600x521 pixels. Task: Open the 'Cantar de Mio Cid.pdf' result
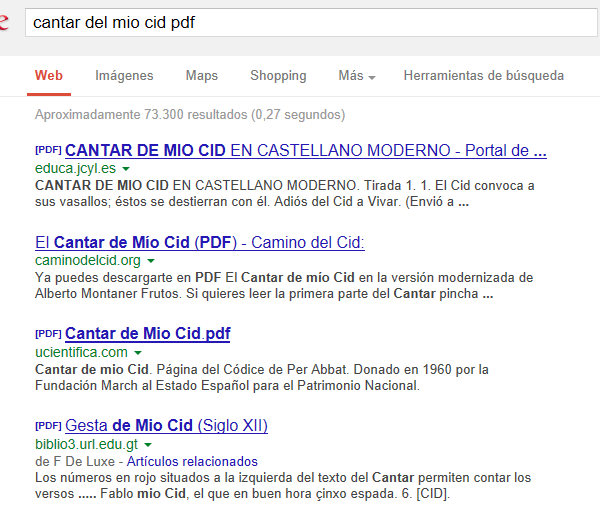coord(148,334)
